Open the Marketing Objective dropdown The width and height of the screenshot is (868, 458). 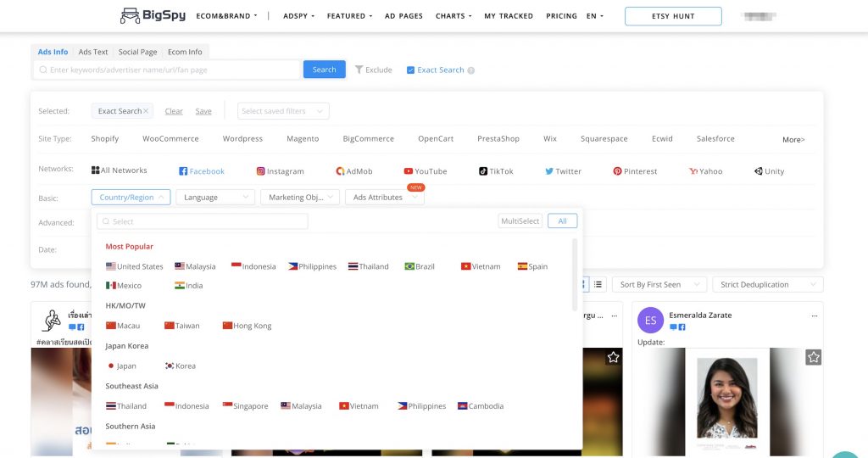click(300, 197)
